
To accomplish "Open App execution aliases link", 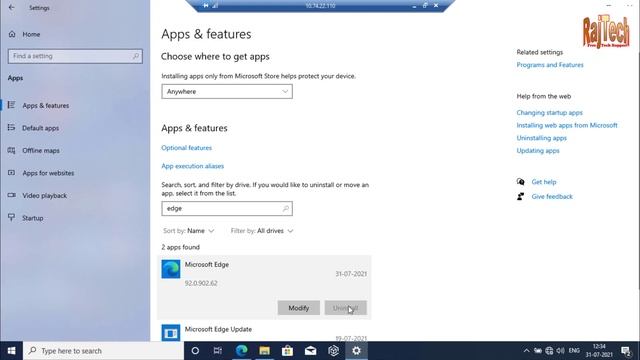I will pyautogui.click(x=193, y=166).
